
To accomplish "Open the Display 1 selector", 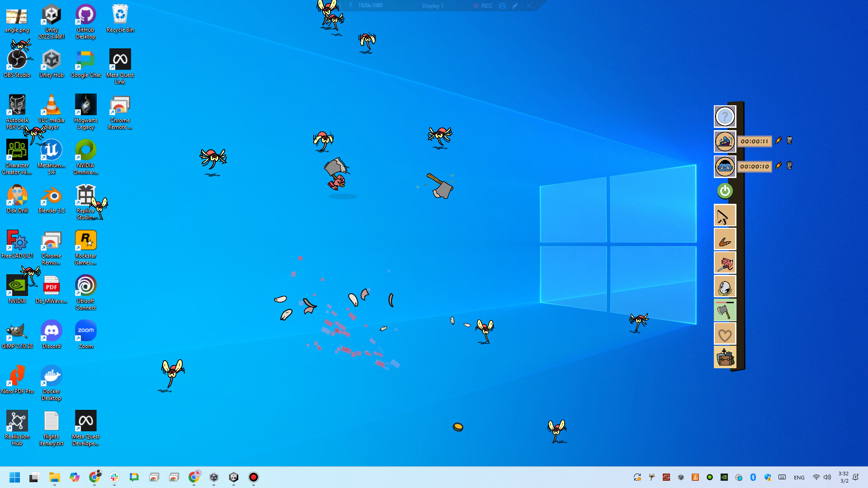I will click(432, 6).
